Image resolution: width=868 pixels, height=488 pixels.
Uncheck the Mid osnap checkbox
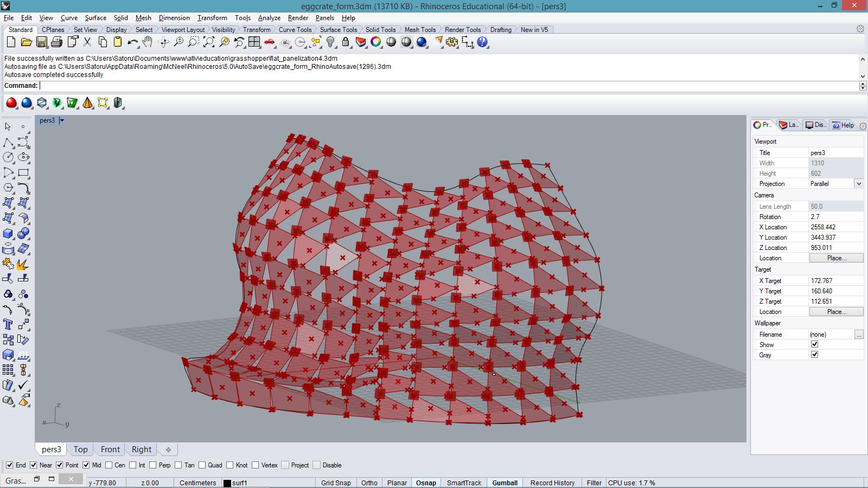coord(86,465)
